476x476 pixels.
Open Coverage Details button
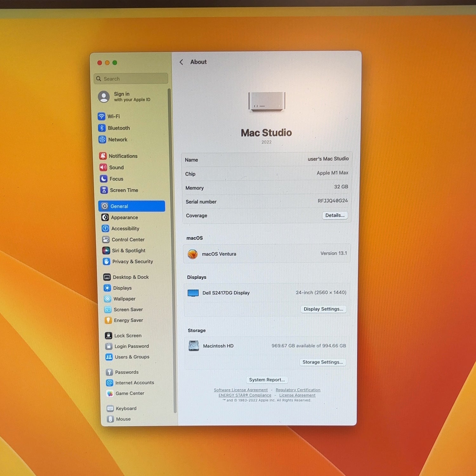point(335,215)
